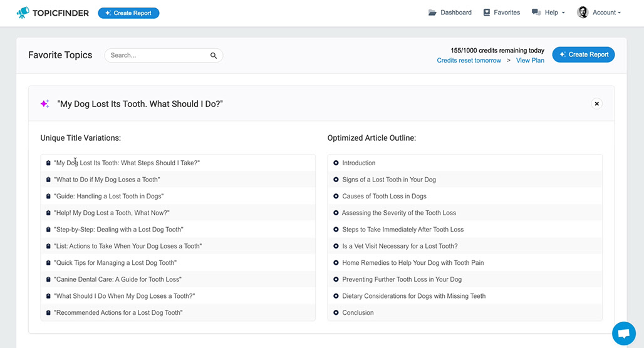Click the Dashboard folder icon
This screenshot has height=348, width=644.
pyautogui.click(x=432, y=13)
